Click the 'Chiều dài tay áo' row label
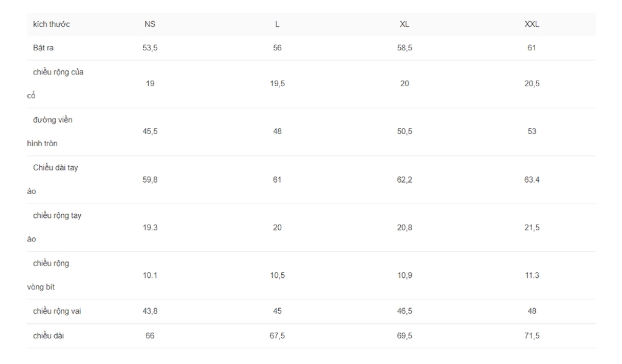Viewport: 622px width, 364px height. (x=52, y=180)
